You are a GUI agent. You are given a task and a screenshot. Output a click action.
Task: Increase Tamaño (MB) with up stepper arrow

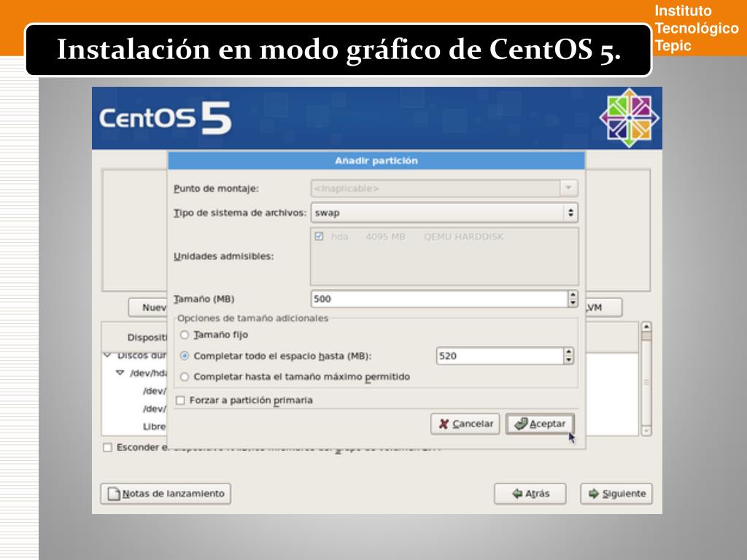(x=573, y=295)
